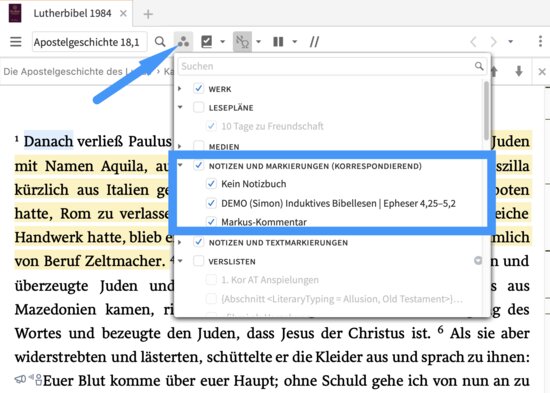
Task: Toggle NOTIZEN UND TEXTMARKIERUNGEN checkbox
Action: pyautogui.click(x=199, y=242)
